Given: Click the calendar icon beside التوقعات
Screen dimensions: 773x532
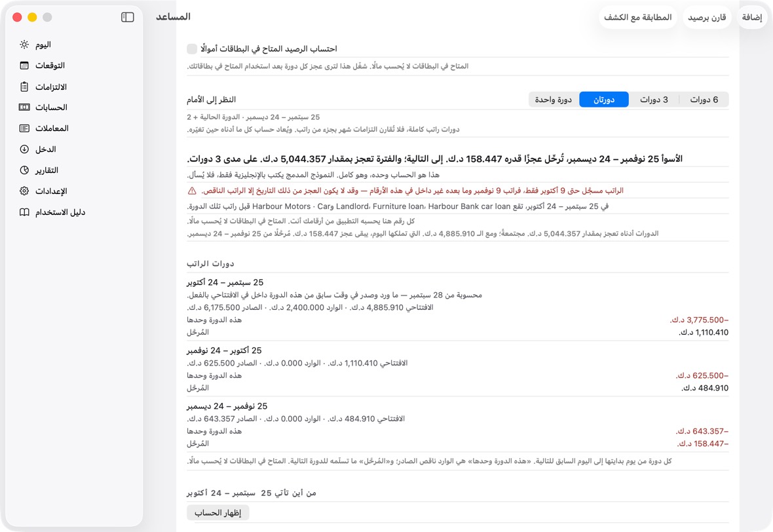Looking at the screenshot, I should [24, 66].
